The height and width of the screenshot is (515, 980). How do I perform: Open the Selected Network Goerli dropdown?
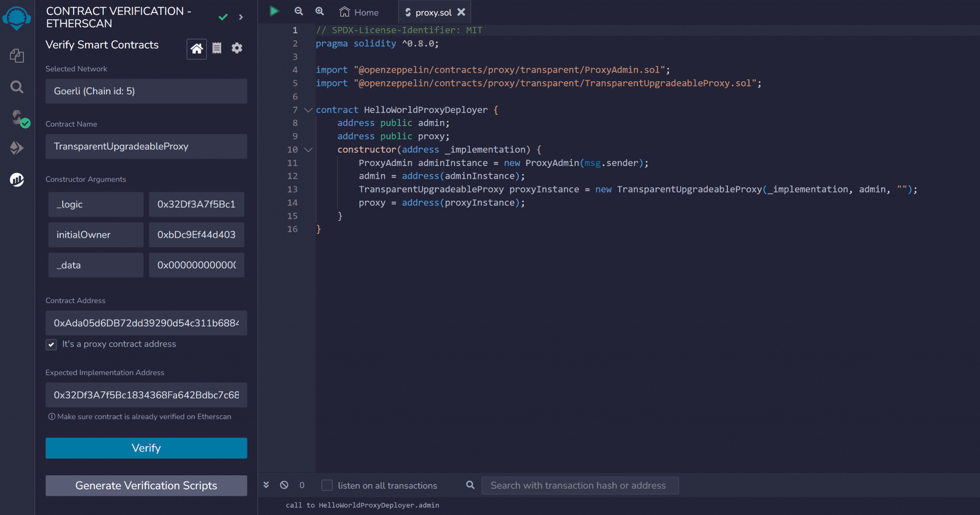coord(146,91)
